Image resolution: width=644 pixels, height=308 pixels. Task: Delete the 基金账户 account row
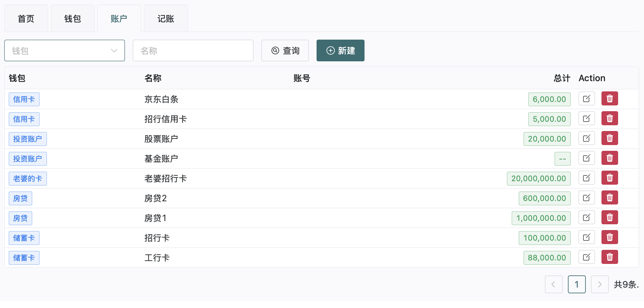609,158
